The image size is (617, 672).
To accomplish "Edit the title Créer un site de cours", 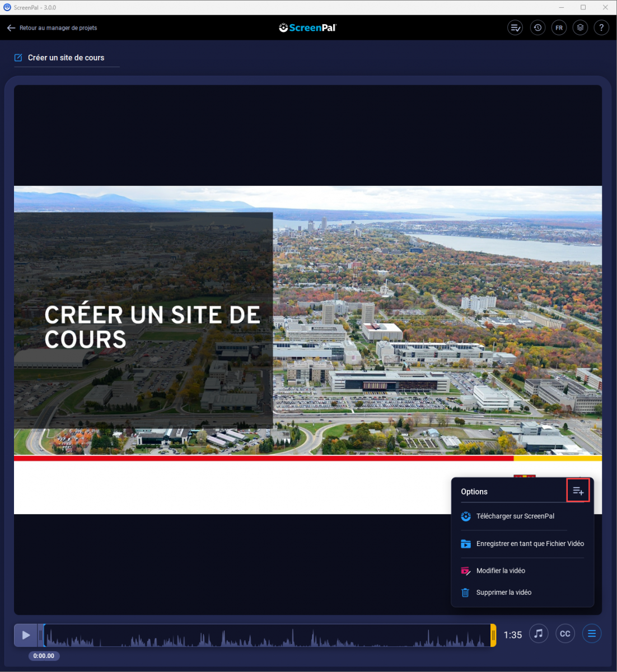I will (66, 58).
